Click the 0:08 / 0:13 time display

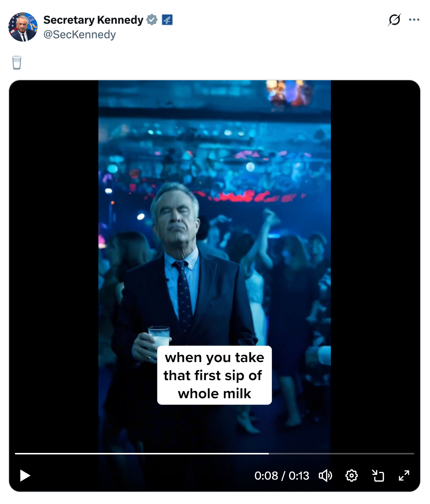click(x=281, y=476)
